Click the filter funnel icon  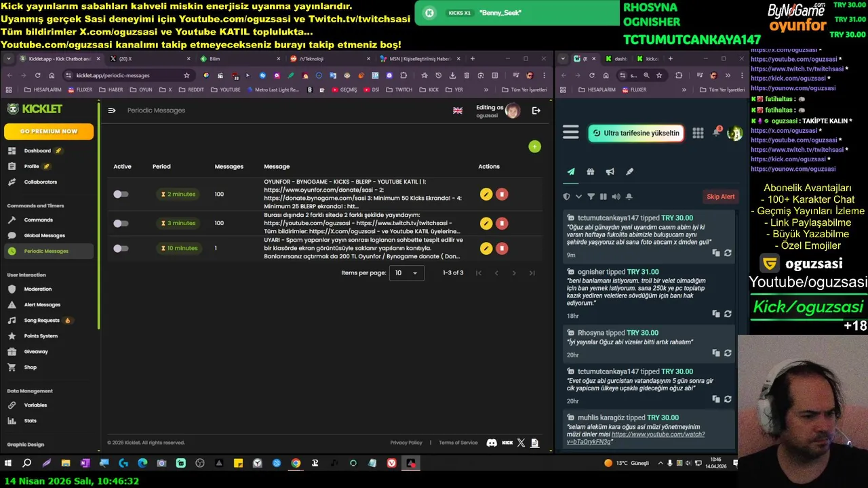click(x=591, y=197)
